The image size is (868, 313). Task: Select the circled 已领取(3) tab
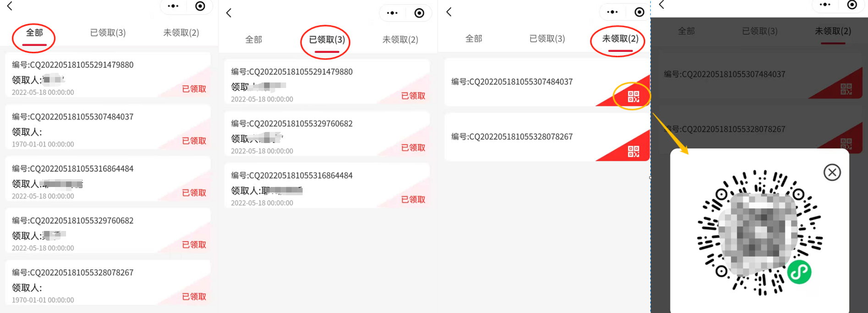pos(327,40)
